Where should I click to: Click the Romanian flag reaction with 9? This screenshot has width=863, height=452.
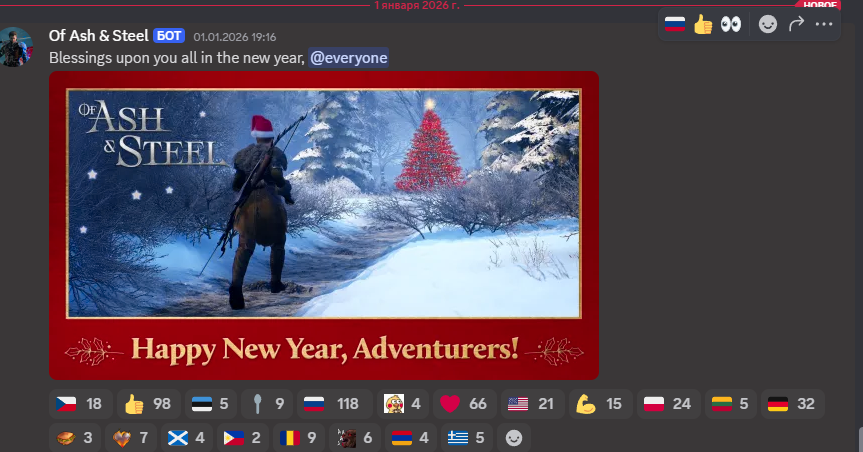[299, 438]
